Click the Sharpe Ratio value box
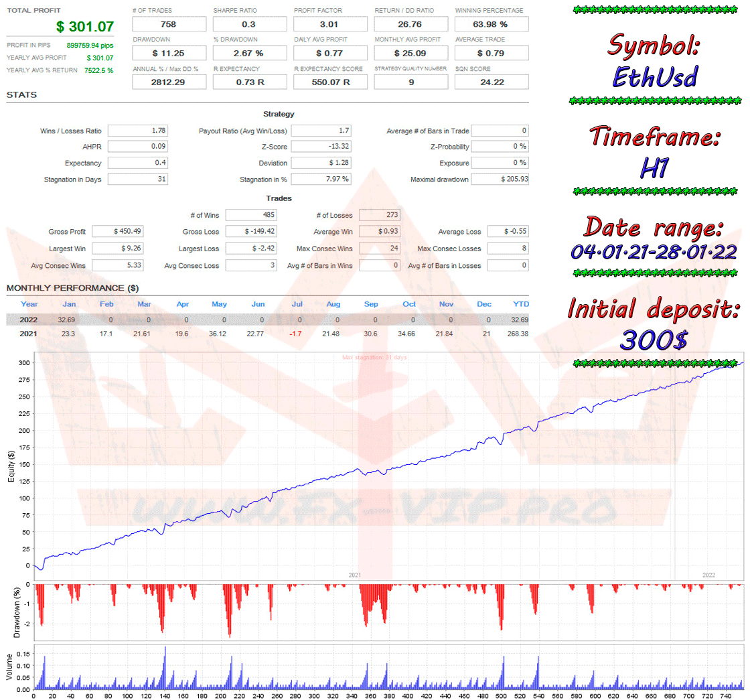Image resolution: width=750 pixels, height=700 pixels. [x=250, y=23]
